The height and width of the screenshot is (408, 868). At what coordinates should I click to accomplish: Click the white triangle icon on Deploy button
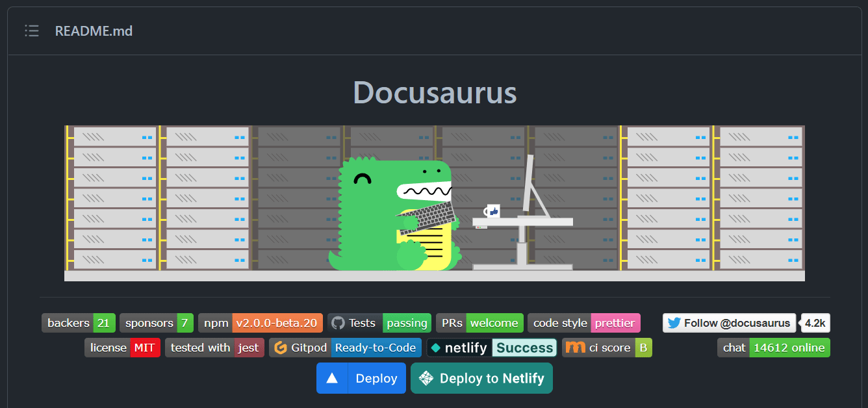[x=332, y=378]
